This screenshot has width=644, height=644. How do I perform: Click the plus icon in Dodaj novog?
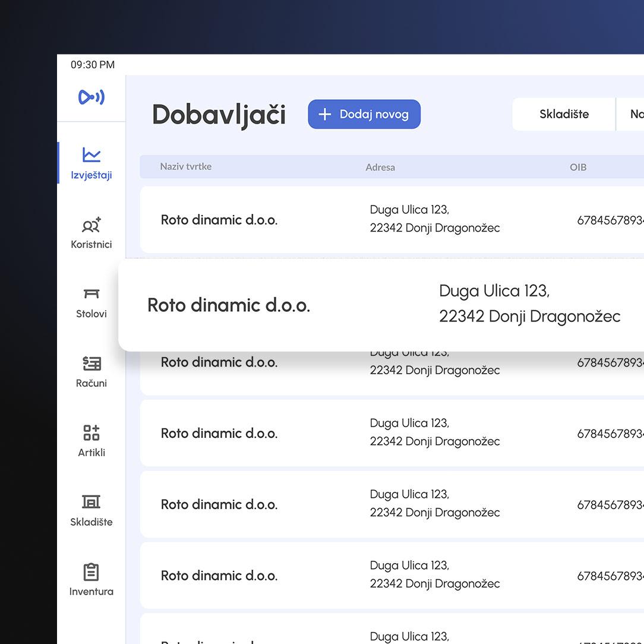click(x=324, y=114)
